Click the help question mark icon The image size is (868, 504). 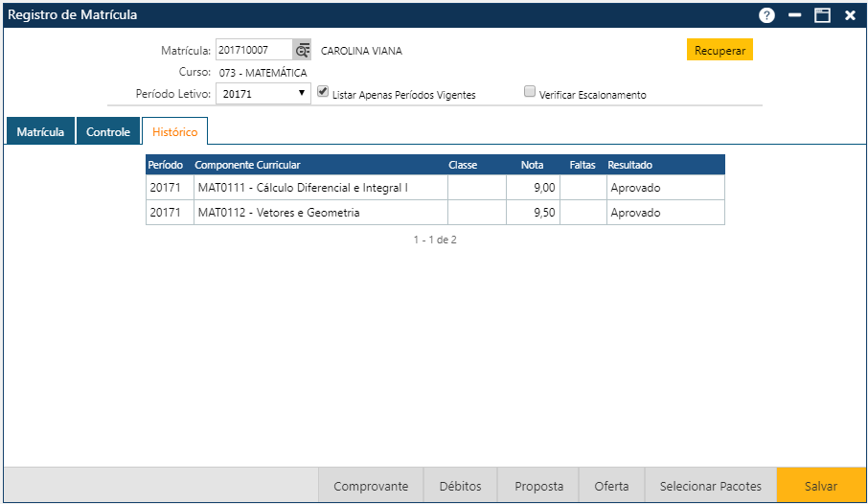(x=766, y=15)
